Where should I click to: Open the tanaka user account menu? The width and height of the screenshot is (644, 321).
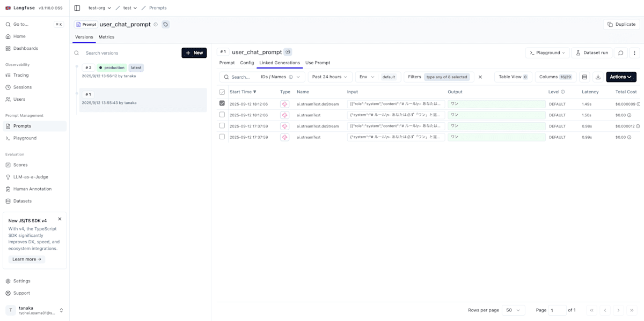tap(35, 310)
